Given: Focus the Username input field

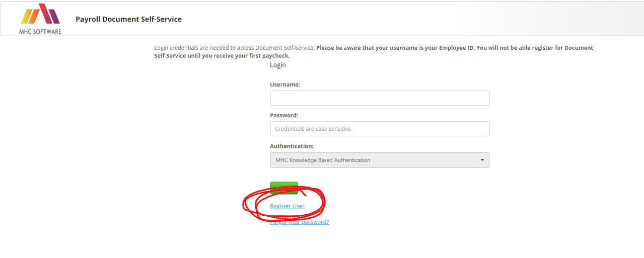Looking at the screenshot, I should click(380, 98).
